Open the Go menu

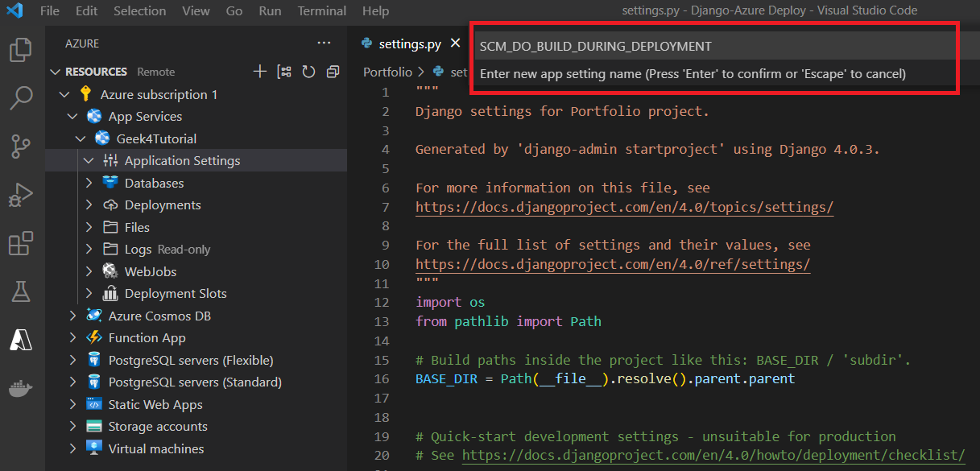(x=234, y=11)
